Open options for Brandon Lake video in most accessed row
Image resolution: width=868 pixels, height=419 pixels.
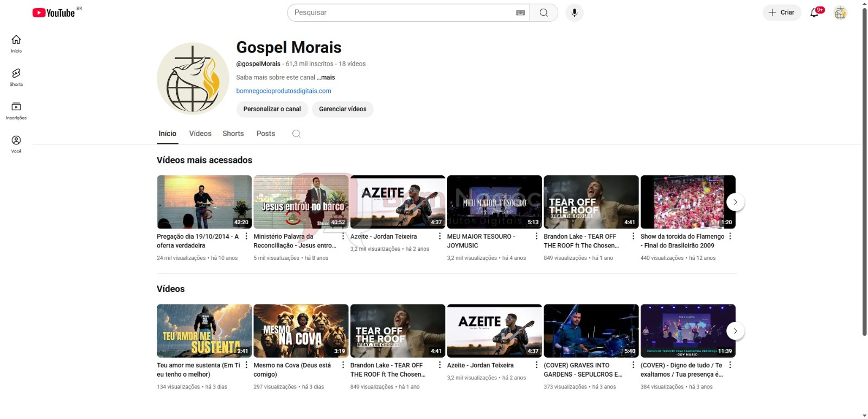coord(633,236)
